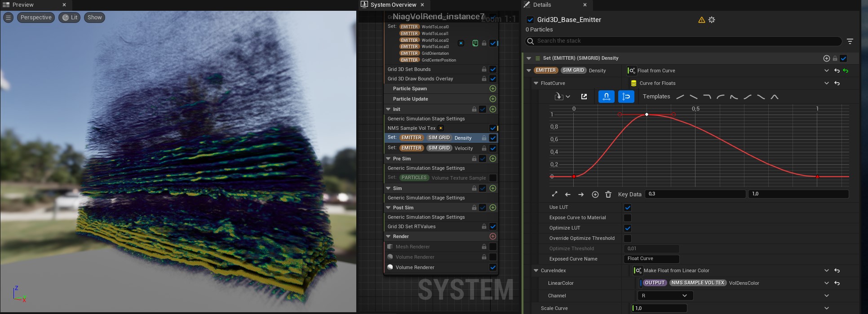Click the Scale Curve value field
Viewport: 868px width, 314px height.
click(x=660, y=308)
